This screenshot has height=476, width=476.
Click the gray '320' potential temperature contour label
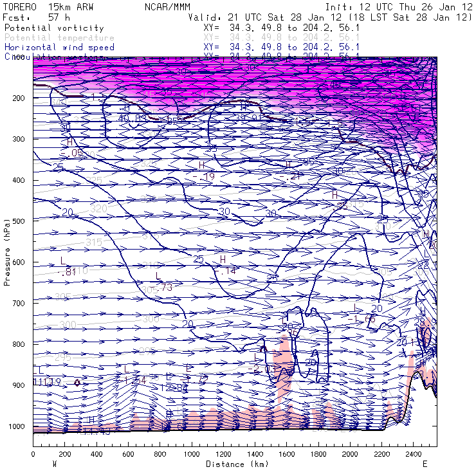tap(99, 208)
